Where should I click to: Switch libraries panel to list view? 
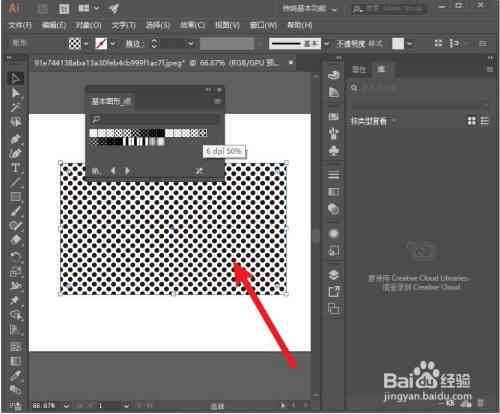[x=484, y=121]
